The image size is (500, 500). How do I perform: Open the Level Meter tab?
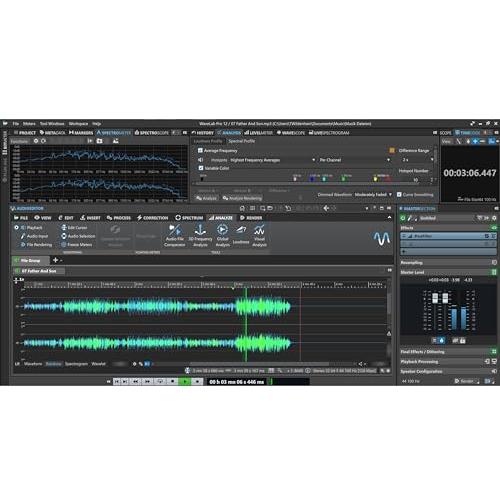(x=258, y=133)
